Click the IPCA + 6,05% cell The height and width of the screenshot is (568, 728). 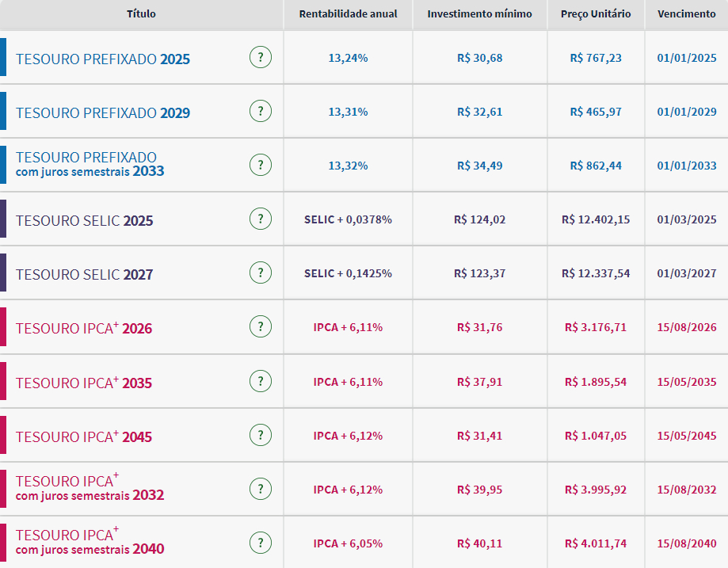click(349, 544)
